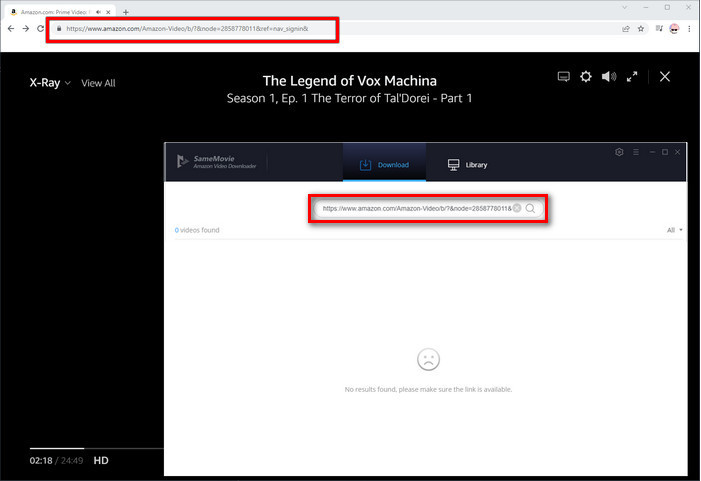
Task: Switch to SameMovie Library tab
Action: click(468, 165)
